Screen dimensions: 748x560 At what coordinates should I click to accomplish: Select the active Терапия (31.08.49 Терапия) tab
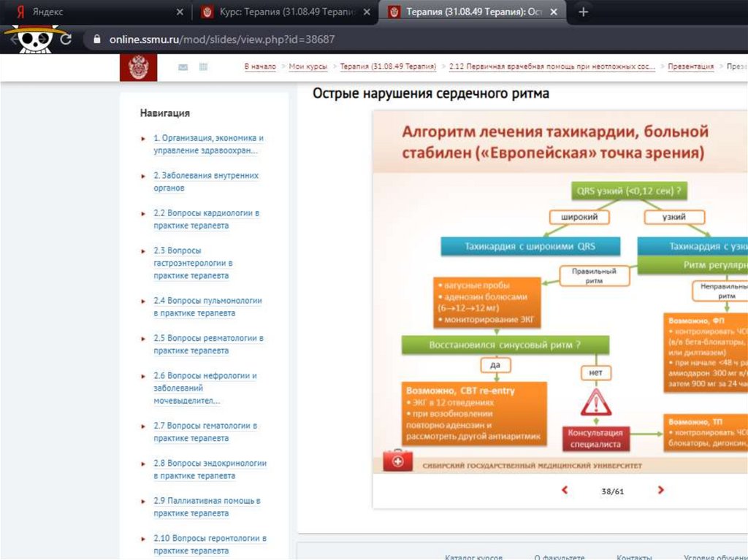tap(473, 12)
